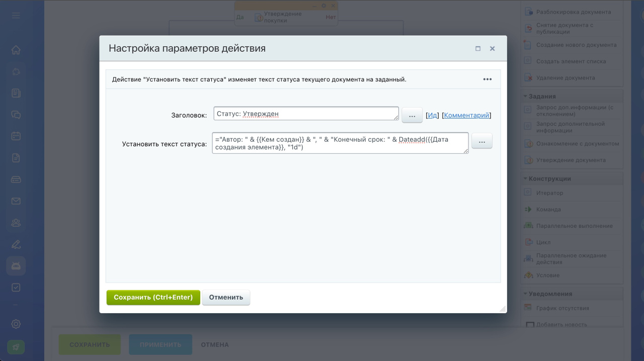Collapse the Уведомления section
644x361 pixels.
(573, 294)
